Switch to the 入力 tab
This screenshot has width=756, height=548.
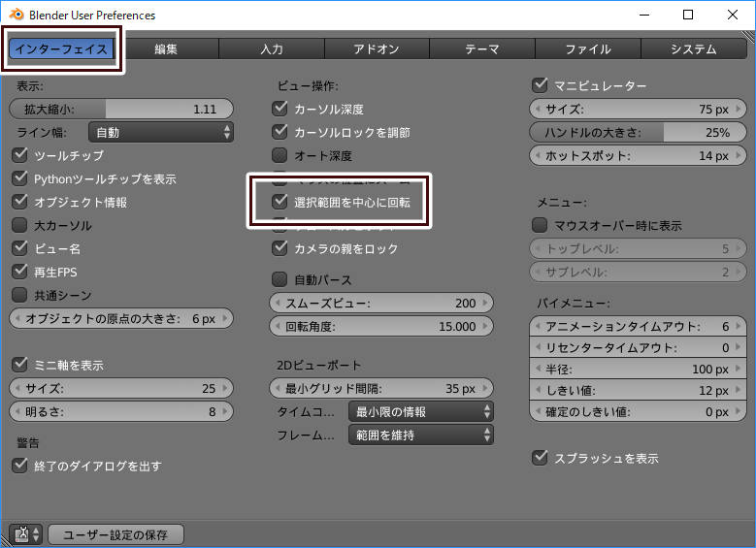tap(272, 49)
